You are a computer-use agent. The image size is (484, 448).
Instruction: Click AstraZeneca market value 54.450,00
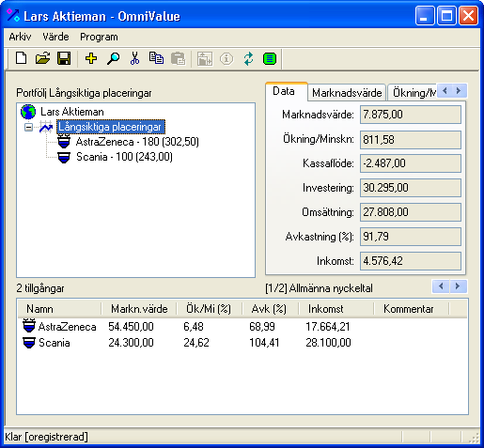tap(131, 327)
